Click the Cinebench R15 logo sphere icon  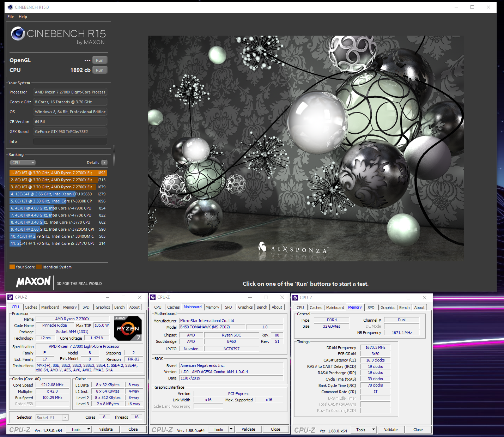coord(18,34)
